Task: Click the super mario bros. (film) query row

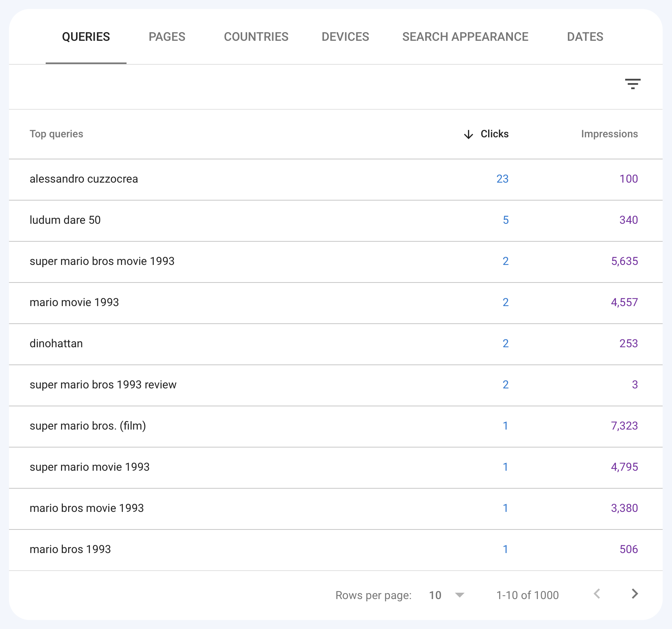Action: [88, 426]
